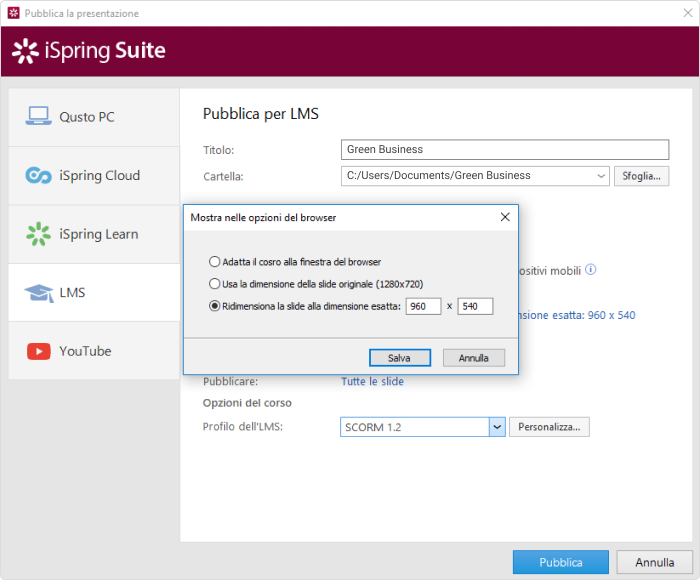Click the 'Pubblicare:' label
Image resolution: width=700 pixels, height=580 pixels.
click(230, 382)
